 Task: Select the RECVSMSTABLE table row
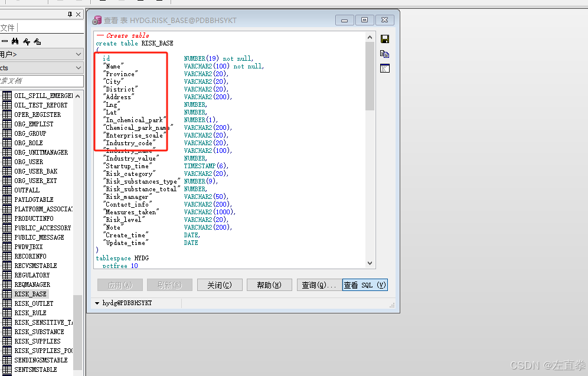click(35, 266)
